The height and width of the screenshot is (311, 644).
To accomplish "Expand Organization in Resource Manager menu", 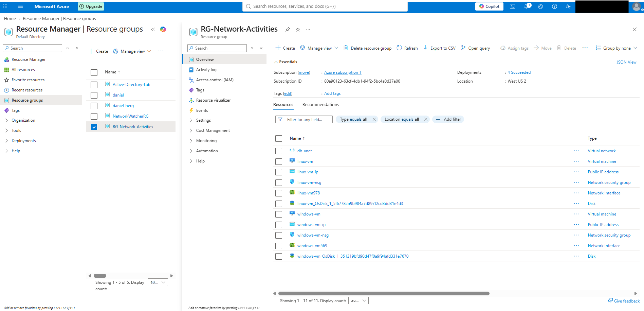I will point(6,120).
